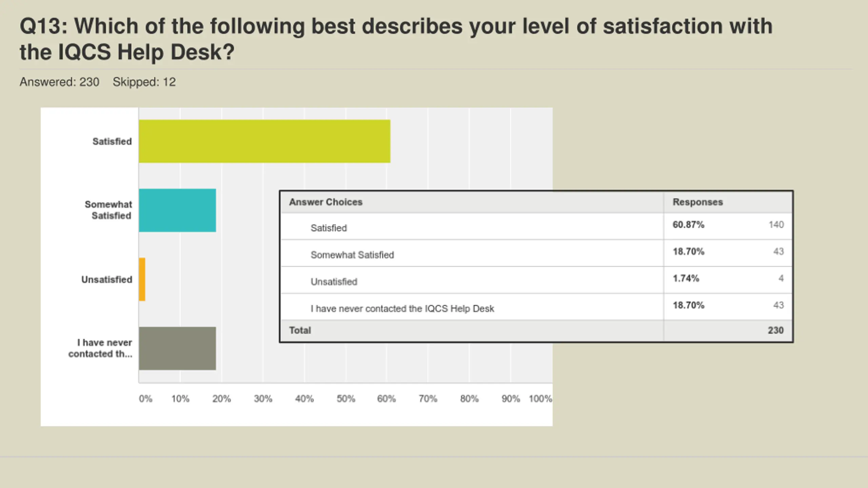
Task: Click the 100% x-axis tick label
Action: click(x=540, y=399)
